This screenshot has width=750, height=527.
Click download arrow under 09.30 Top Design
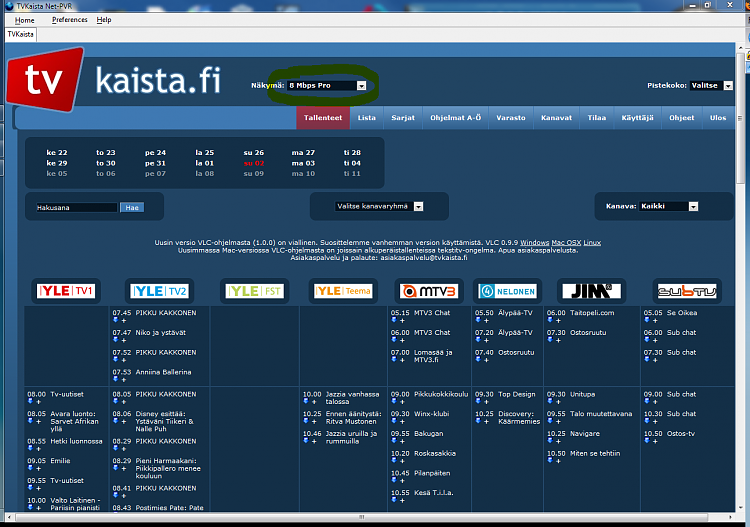pyautogui.click(x=478, y=402)
